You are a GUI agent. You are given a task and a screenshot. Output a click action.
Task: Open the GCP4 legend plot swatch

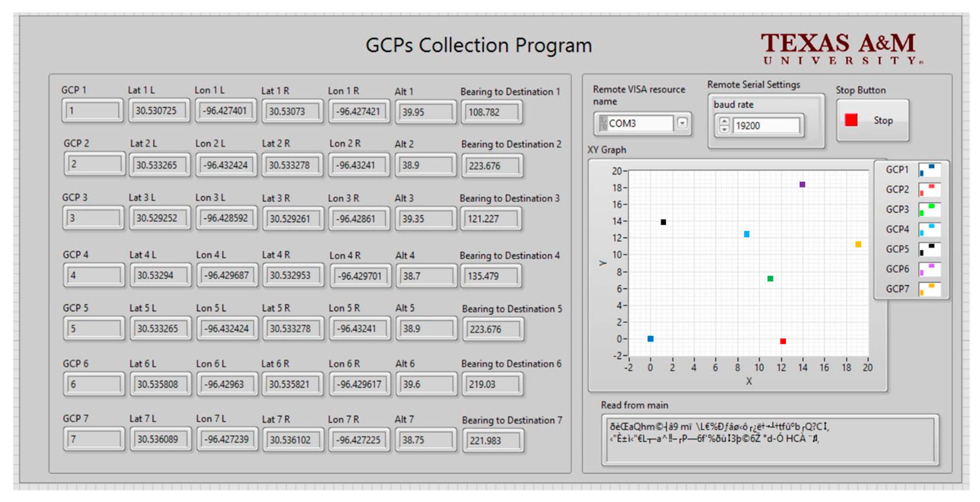(929, 229)
